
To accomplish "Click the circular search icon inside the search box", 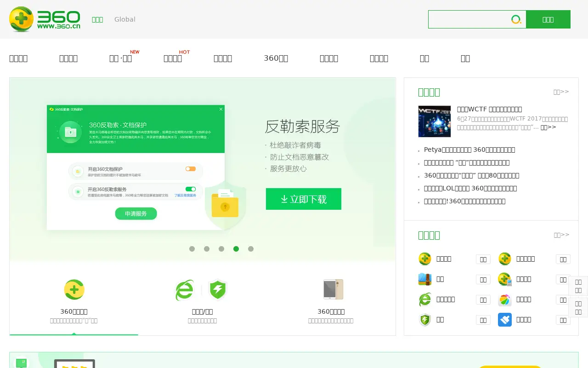I will click(516, 19).
